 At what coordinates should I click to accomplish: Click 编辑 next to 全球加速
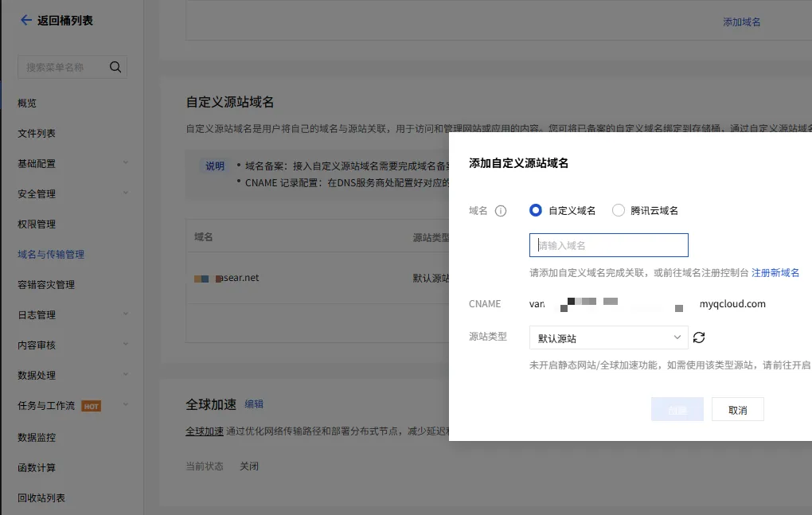pyautogui.click(x=254, y=404)
